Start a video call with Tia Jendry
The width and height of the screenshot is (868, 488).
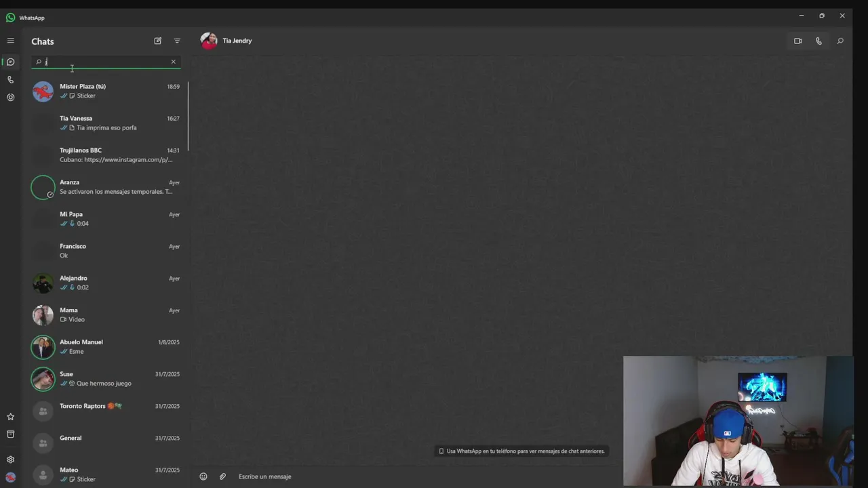[x=797, y=41]
